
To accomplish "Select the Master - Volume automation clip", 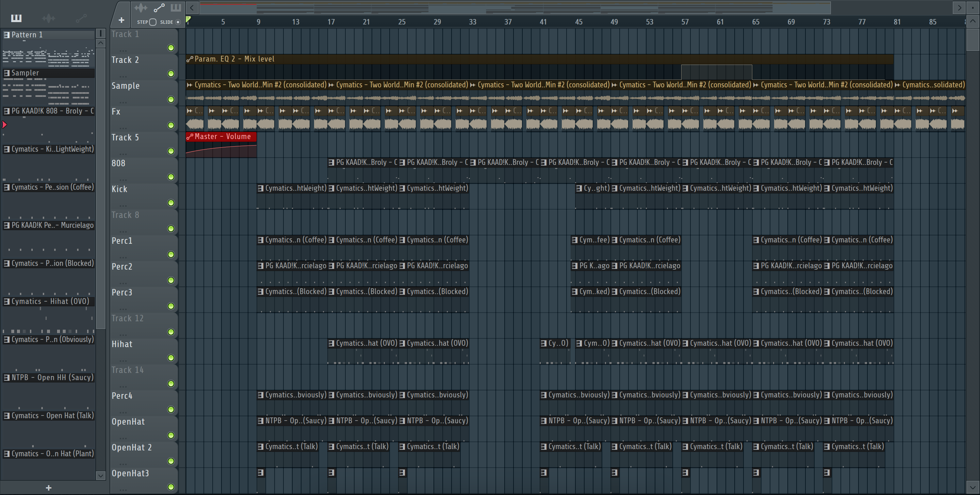I will click(x=221, y=136).
